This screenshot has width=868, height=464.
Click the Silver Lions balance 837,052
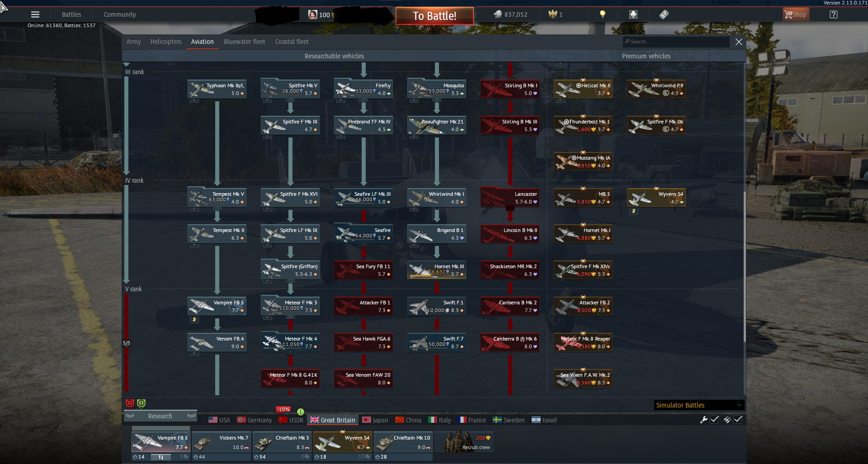click(510, 14)
